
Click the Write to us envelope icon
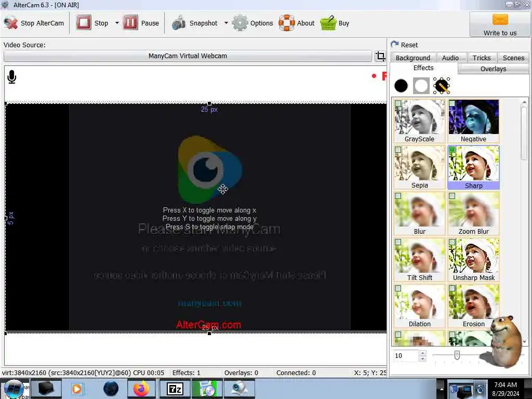[x=500, y=20]
